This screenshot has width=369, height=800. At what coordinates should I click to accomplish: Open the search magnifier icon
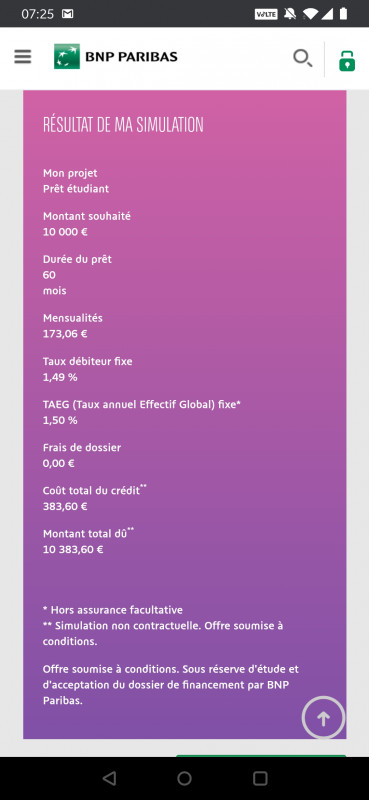pos(303,58)
